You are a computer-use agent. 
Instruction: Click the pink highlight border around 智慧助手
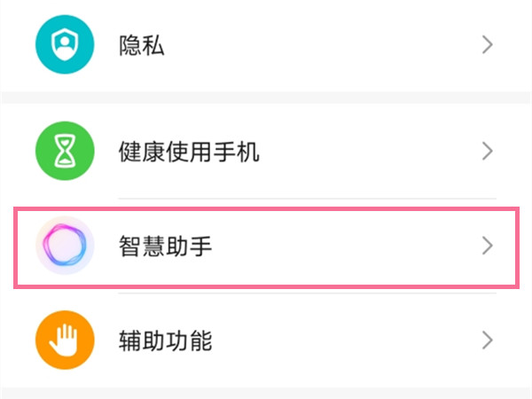[x=266, y=209]
